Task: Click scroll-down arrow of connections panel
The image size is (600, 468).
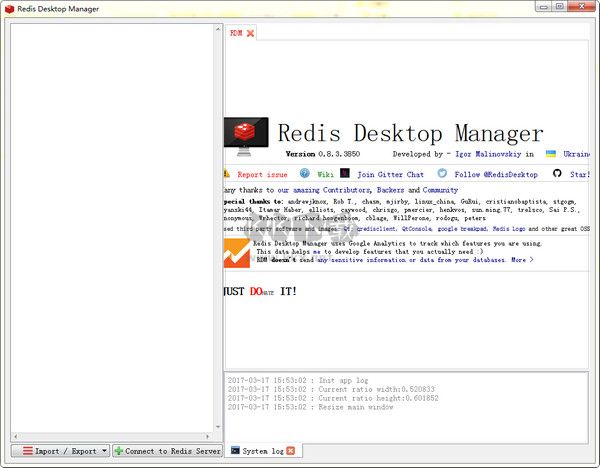Action: [x=218, y=427]
